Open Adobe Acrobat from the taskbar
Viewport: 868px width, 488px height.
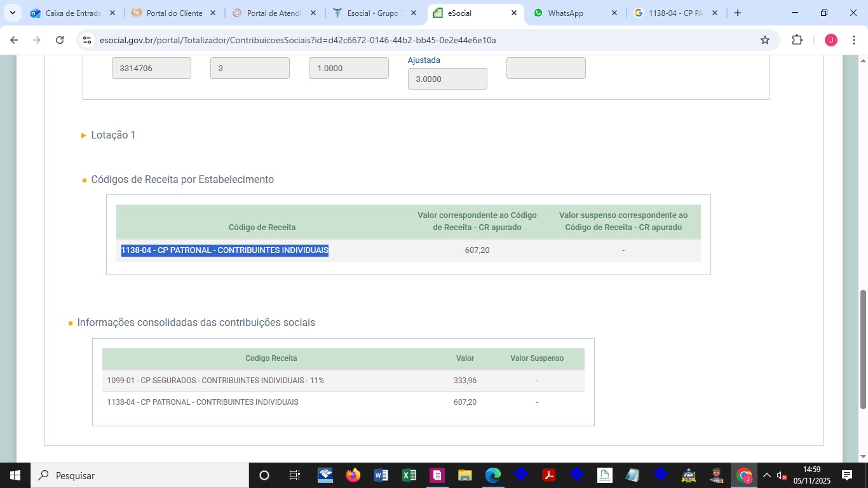click(x=549, y=475)
